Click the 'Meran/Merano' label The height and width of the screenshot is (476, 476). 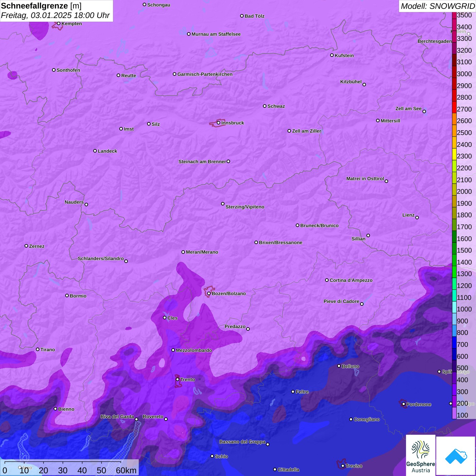click(x=202, y=252)
